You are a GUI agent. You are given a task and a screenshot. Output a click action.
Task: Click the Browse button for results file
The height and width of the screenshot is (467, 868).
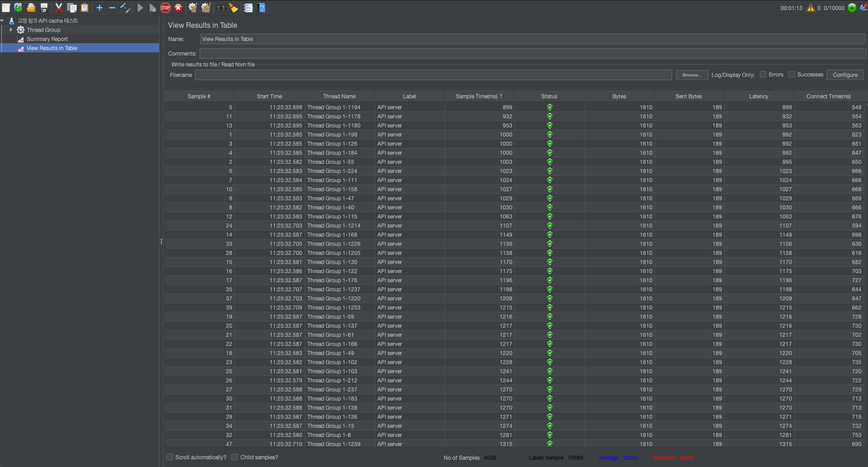(x=691, y=75)
